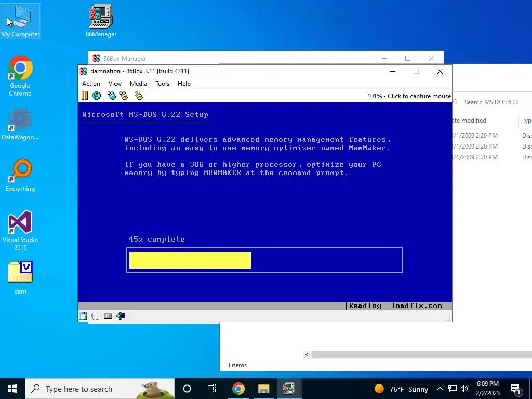Close the damnation 86Box window

[440, 71]
